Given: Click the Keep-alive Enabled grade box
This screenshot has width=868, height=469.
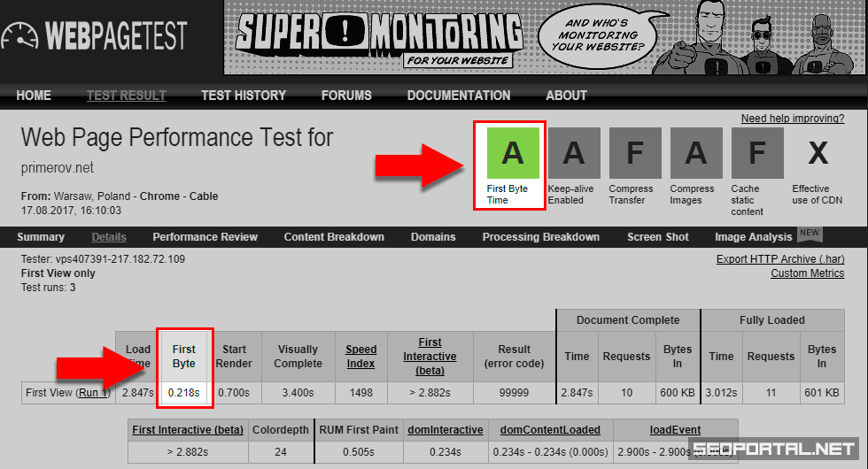Looking at the screenshot, I should (x=574, y=153).
